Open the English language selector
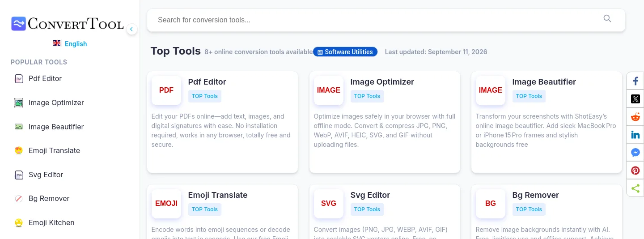The height and width of the screenshot is (239, 644). pyautogui.click(x=70, y=43)
